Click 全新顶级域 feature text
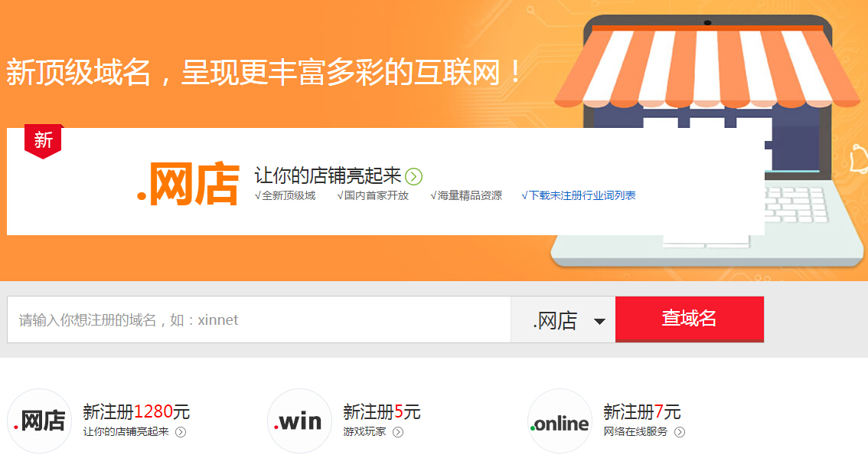This screenshot has width=868, height=475. pos(285,195)
